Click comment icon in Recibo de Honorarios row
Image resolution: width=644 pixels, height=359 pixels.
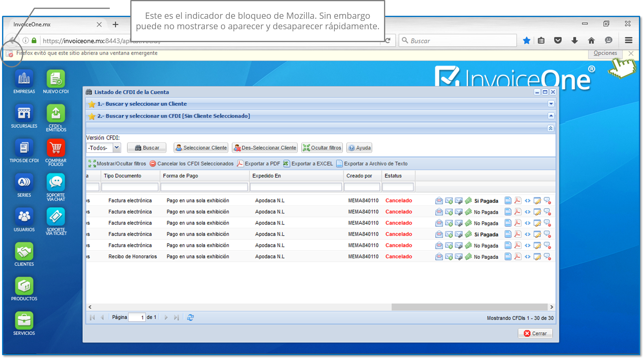tap(547, 257)
